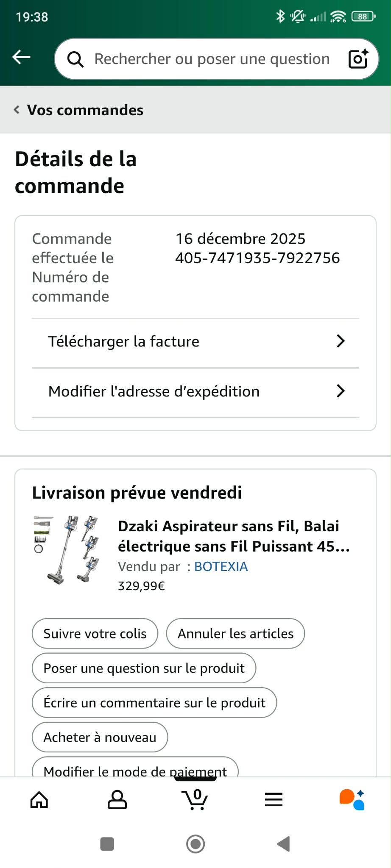Select Poser une question sur le produit
The width and height of the screenshot is (391, 868).
(x=144, y=668)
